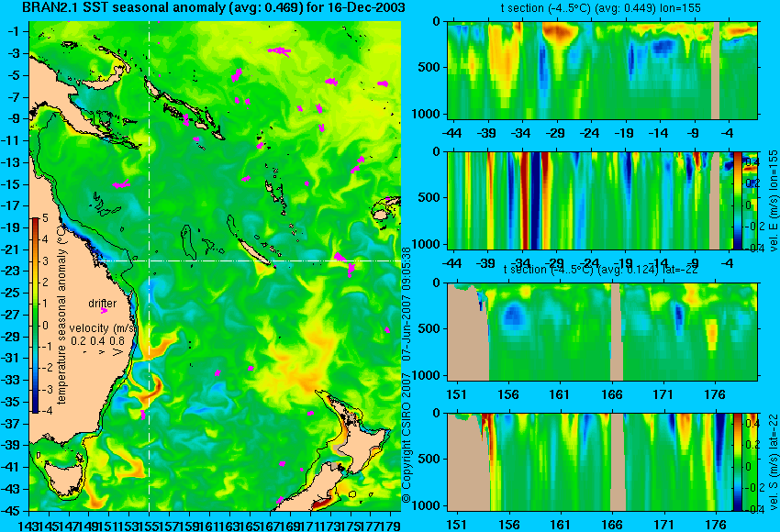Click the temperature seasonal anomaly color bar

pyautogui.click(x=35, y=316)
